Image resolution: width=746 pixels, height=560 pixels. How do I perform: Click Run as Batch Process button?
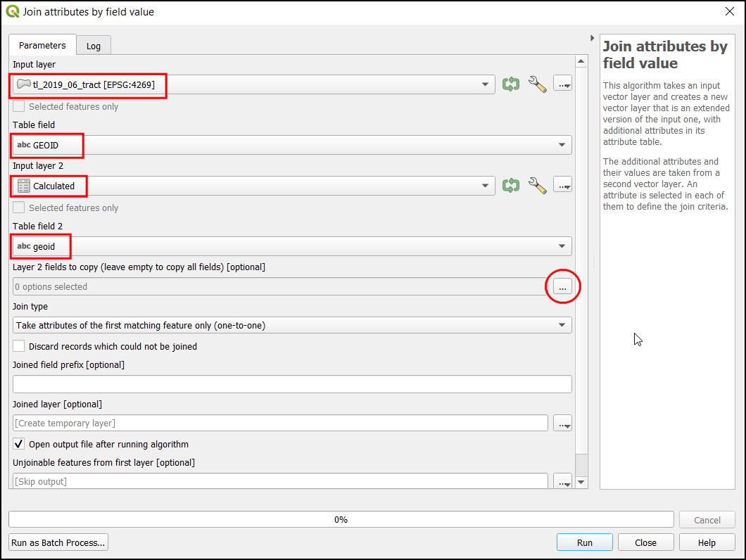point(58,542)
